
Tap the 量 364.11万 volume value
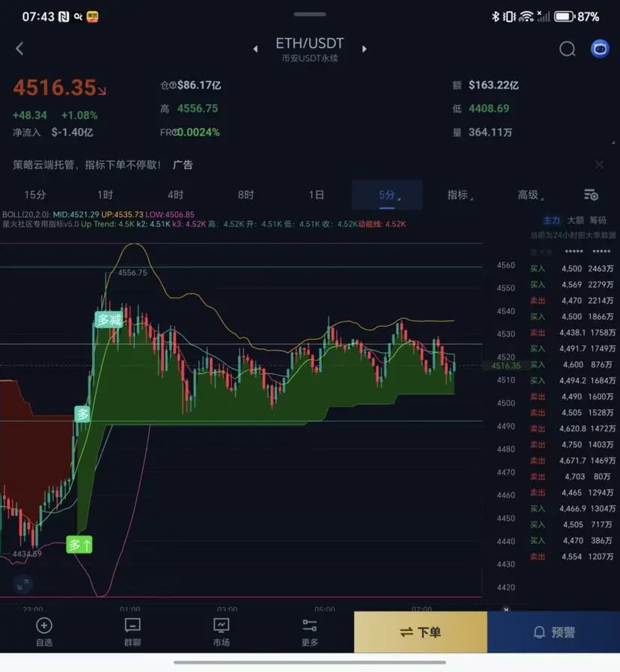(482, 133)
